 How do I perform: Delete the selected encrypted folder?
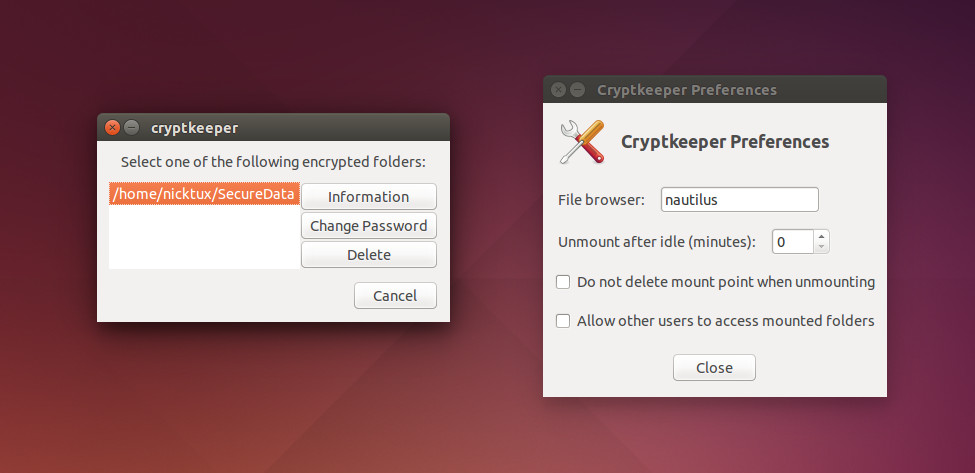pyautogui.click(x=368, y=255)
